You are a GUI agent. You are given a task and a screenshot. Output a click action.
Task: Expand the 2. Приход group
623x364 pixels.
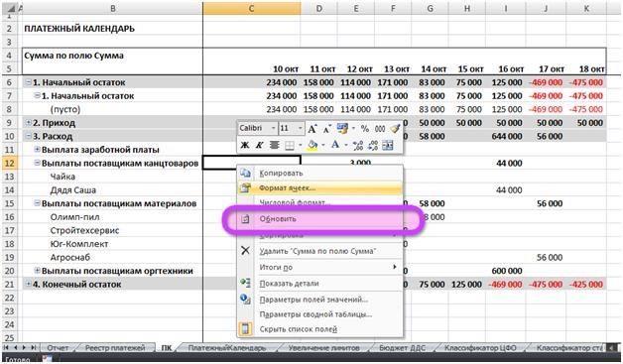(x=28, y=122)
